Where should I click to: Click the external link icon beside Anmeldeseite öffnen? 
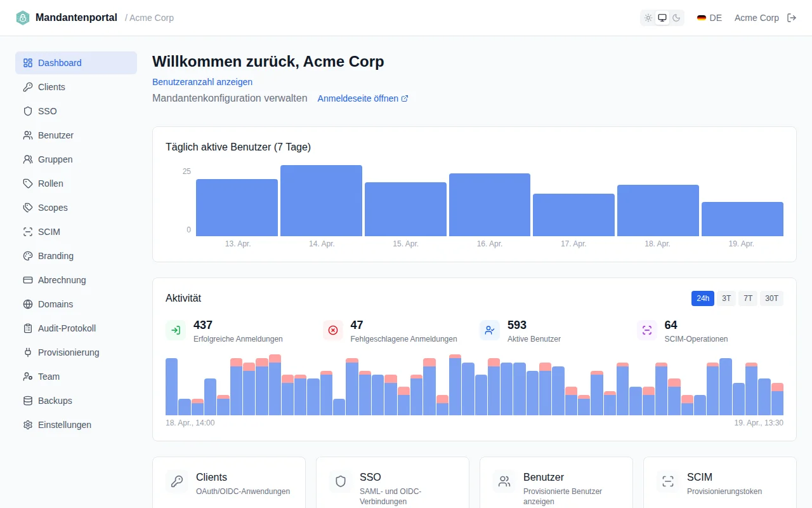tap(405, 98)
